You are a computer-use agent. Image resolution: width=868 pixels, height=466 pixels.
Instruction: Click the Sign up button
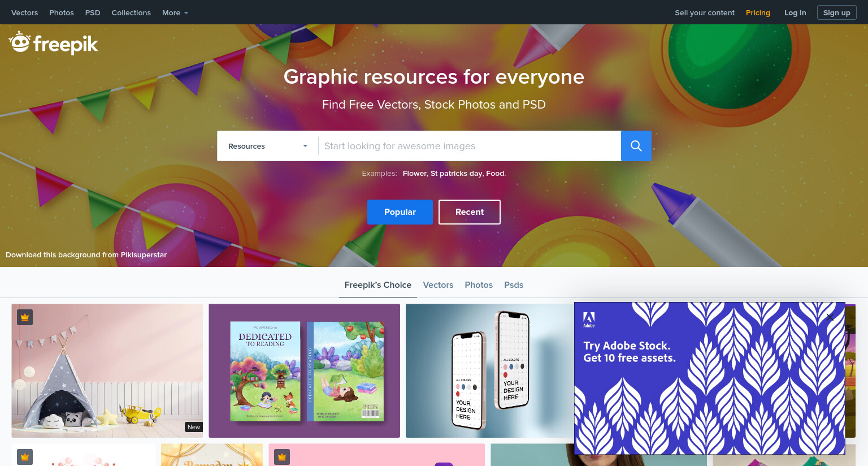836,12
